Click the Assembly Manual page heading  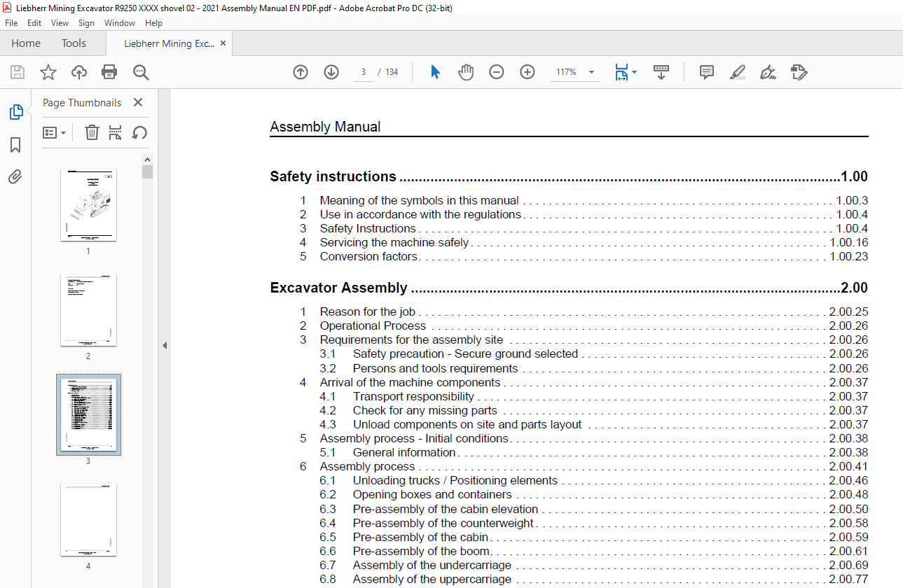point(325,127)
